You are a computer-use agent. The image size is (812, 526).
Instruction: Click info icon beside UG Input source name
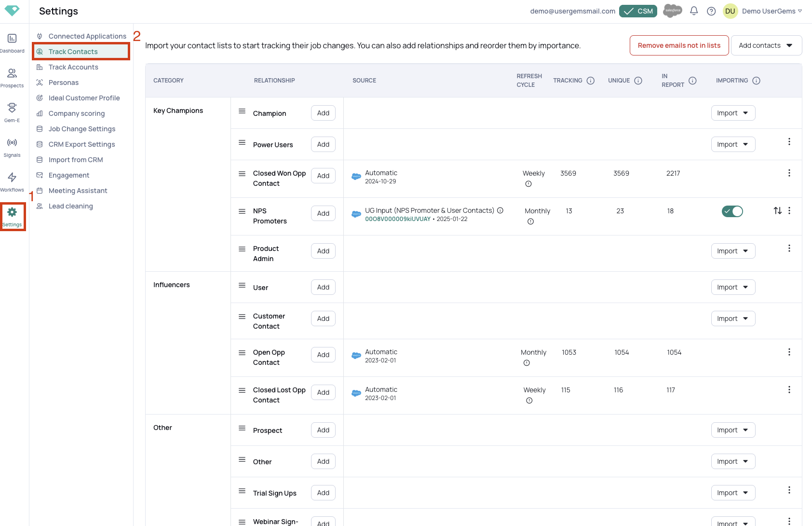(x=500, y=210)
